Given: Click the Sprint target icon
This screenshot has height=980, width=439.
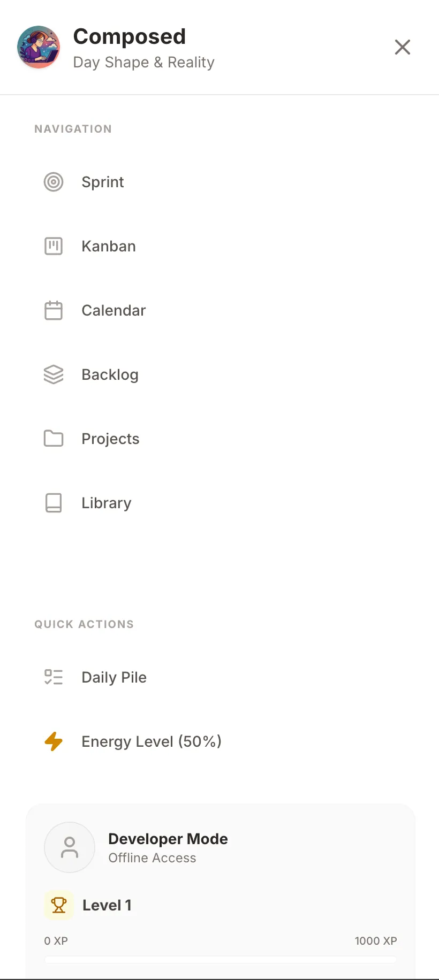Looking at the screenshot, I should click(54, 182).
